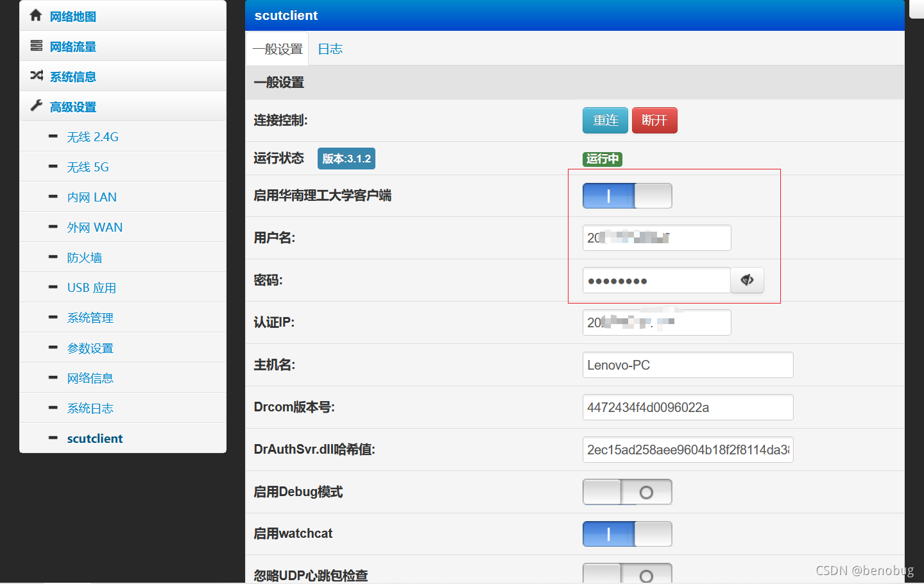The width and height of the screenshot is (924, 584).
Task: Switch to the 日志 tab
Action: tap(330, 49)
